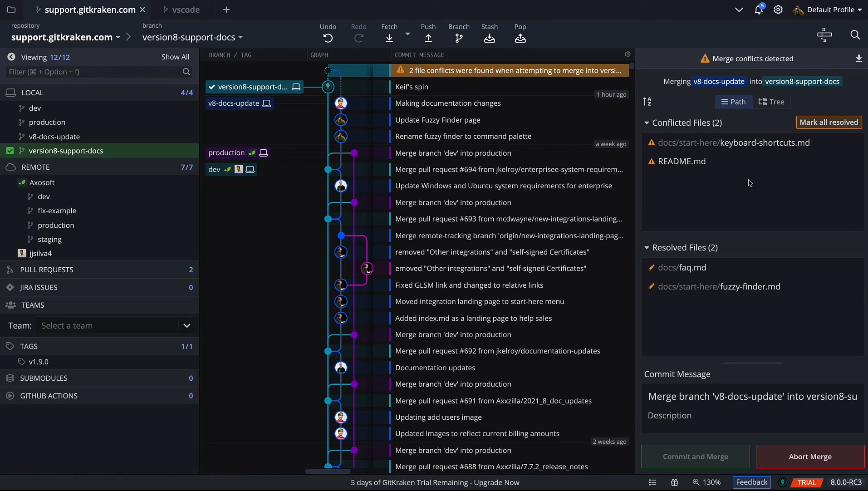Click the sort files alphabetically icon
The height and width of the screenshot is (491, 868).
(647, 102)
